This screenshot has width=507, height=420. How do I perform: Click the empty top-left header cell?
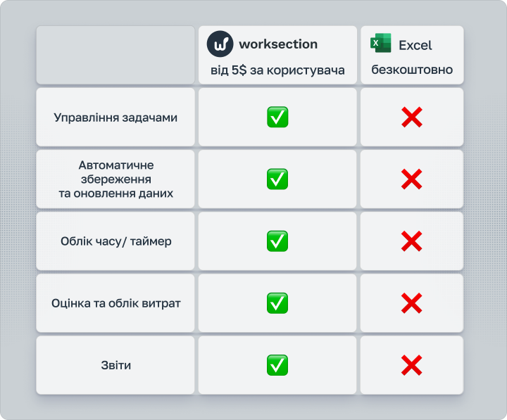[115, 55]
